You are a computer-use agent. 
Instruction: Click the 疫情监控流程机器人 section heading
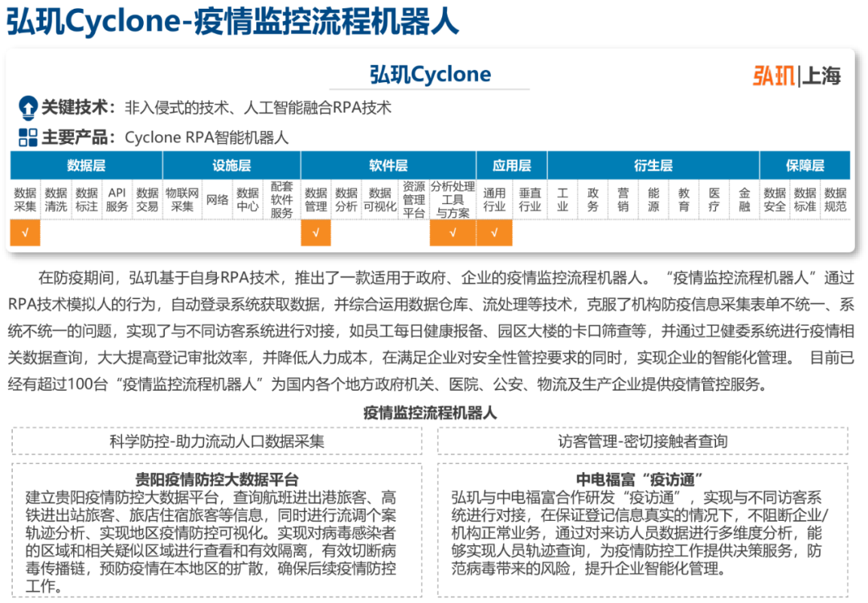pyautogui.click(x=430, y=412)
